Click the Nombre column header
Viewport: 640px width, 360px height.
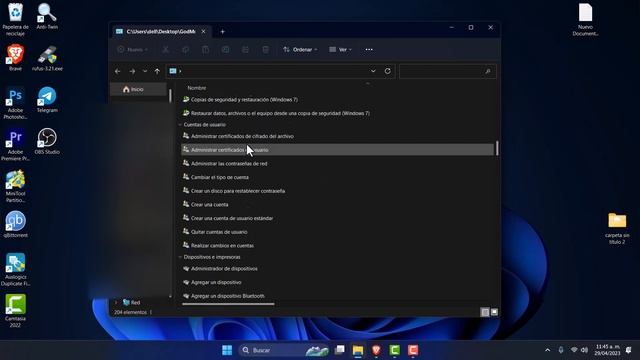[x=197, y=88]
